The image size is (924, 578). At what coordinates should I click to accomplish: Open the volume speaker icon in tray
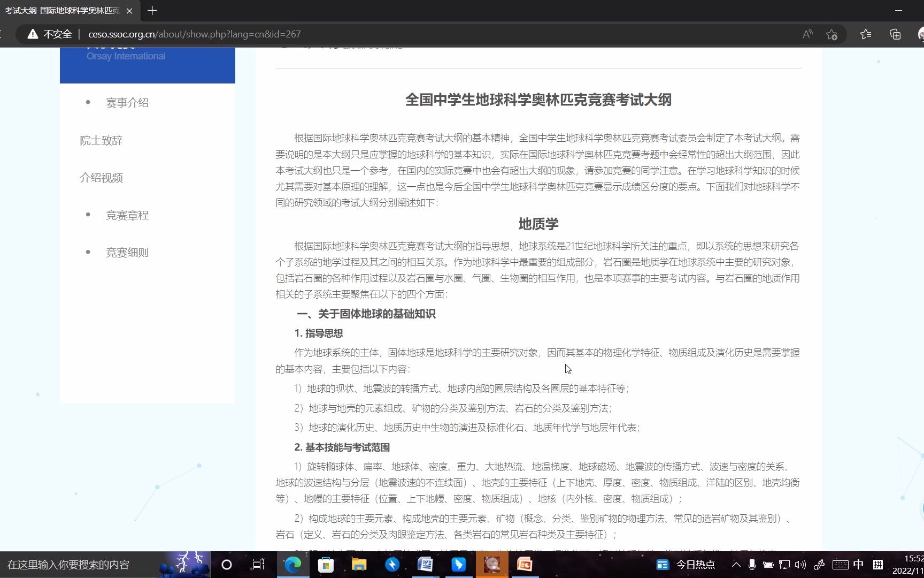click(800, 565)
